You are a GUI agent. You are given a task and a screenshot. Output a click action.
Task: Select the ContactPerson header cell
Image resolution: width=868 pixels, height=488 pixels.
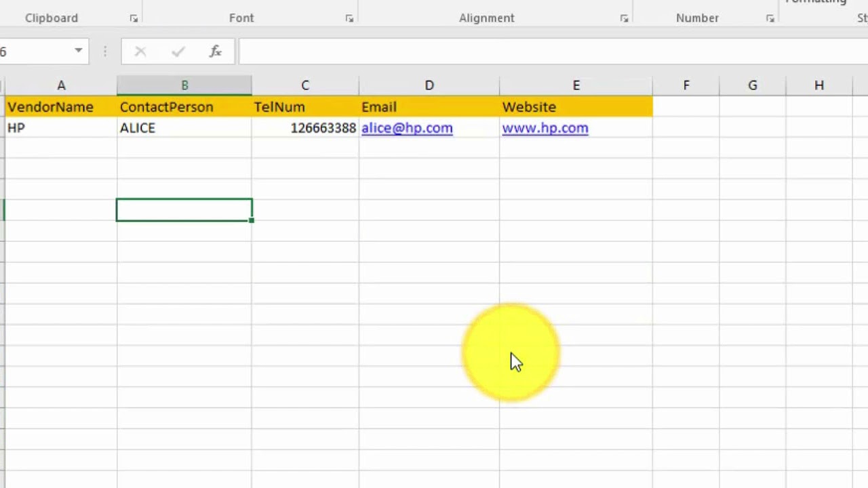[x=184, y=107]
